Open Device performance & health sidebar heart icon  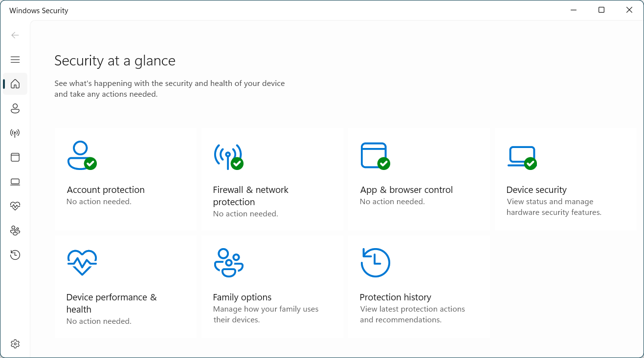(x=15, y=206)
